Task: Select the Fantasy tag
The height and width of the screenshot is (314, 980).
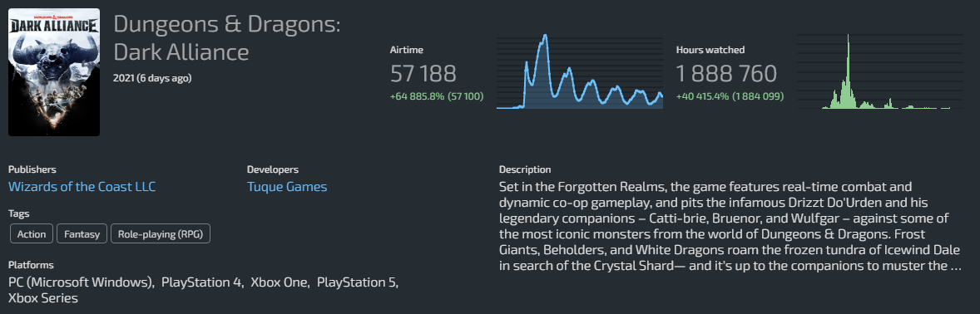Action: coord(82,234)
